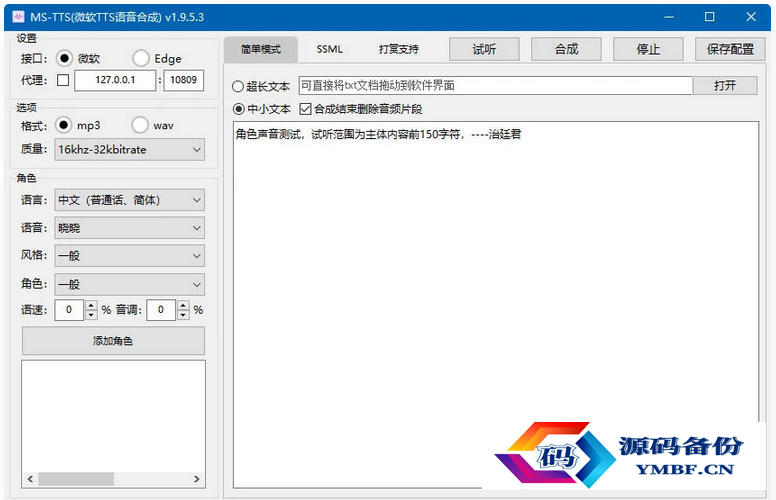Choose wav output format
The image size is (776, 500).
(140, 125)
